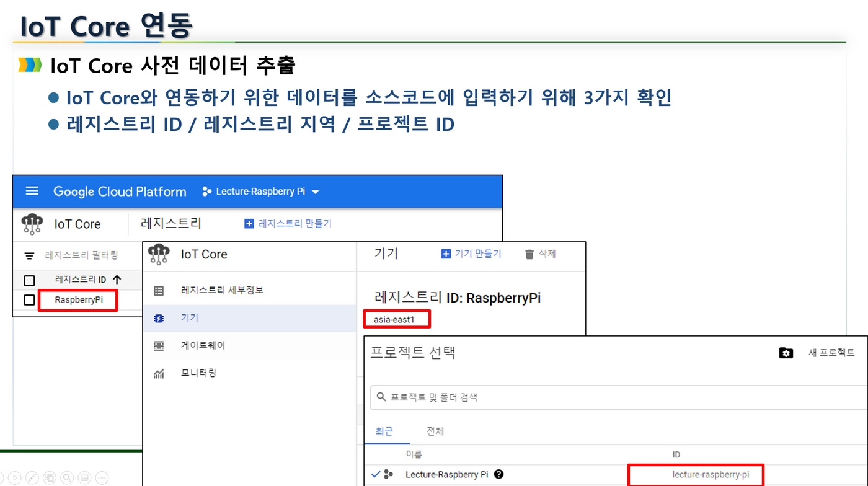Click the IoT Core icon above 레지스트리 세부정보

159,254
